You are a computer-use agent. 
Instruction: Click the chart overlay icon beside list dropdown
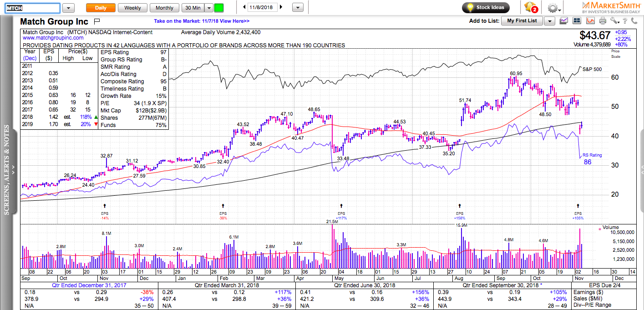pyautogui.click(x=564, y=20)
